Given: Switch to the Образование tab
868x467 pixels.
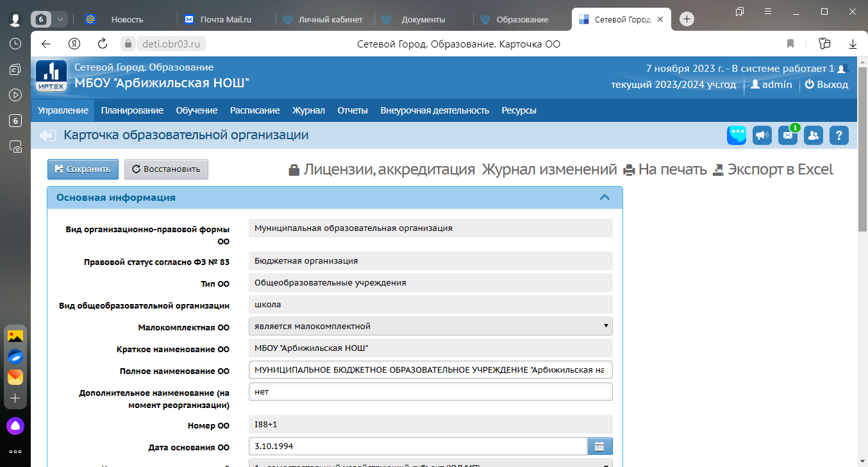Looking at the screenshot, I should [x=521, y=19].
